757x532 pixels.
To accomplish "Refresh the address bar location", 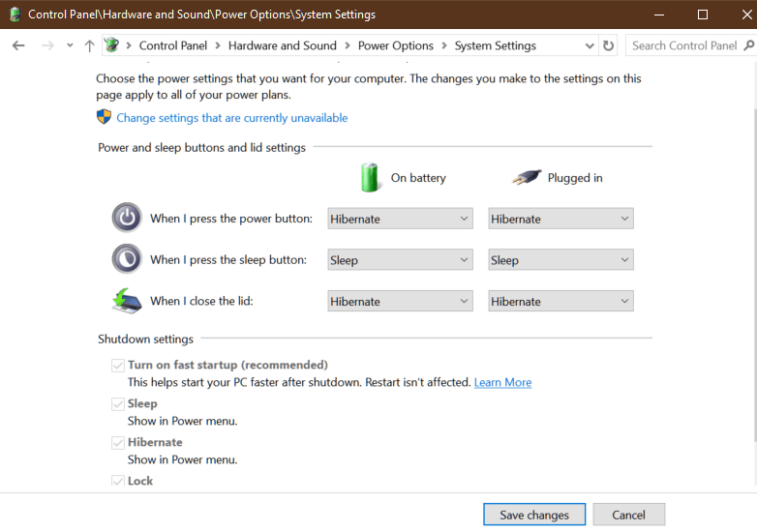I will point(608,45).
